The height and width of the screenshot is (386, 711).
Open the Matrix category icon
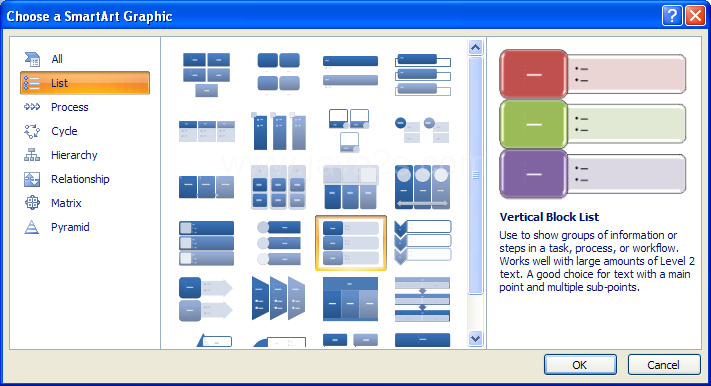32,203
